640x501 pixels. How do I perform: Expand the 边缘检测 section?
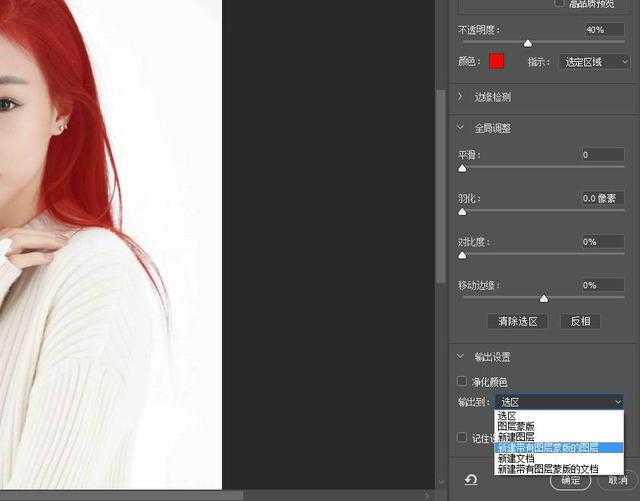[x=461, y=97]
